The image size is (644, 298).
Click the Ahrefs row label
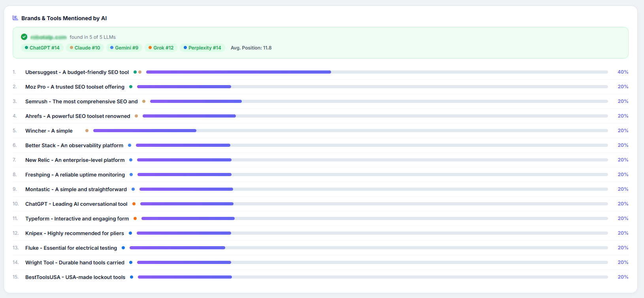78,116
